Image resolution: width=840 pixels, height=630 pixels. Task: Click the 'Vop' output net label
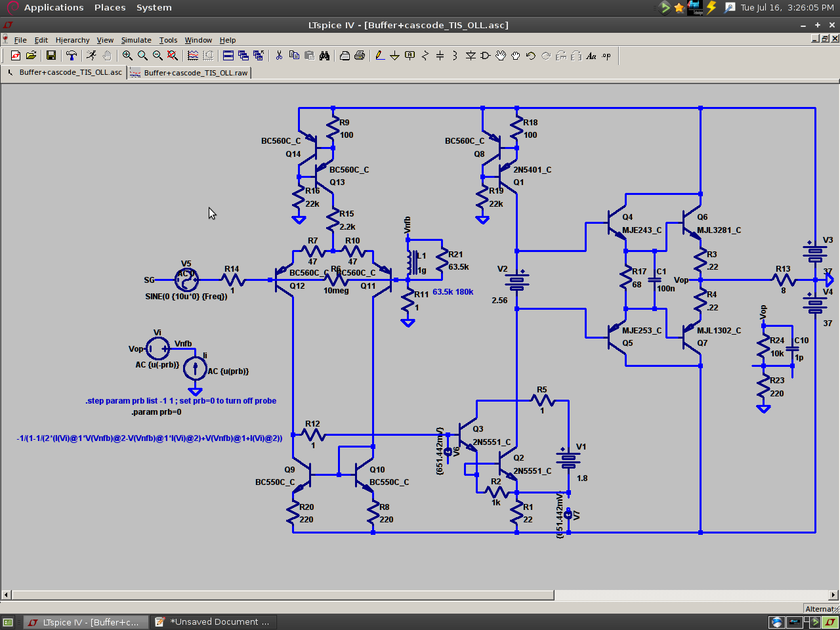coord(681,280)
